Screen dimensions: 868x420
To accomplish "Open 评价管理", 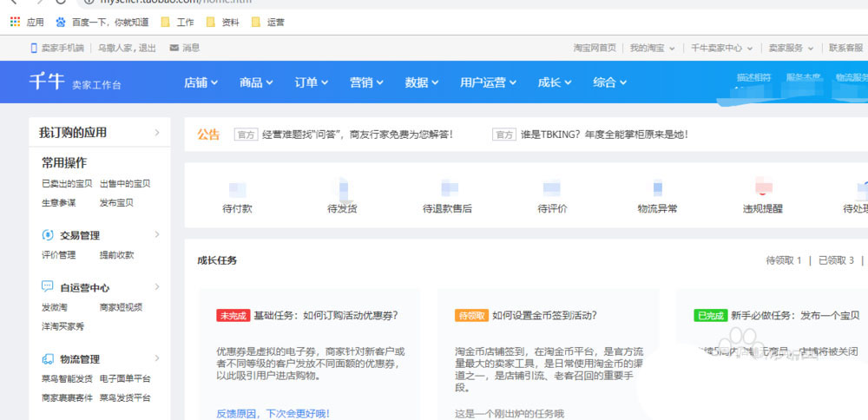I will coord(59,255).
